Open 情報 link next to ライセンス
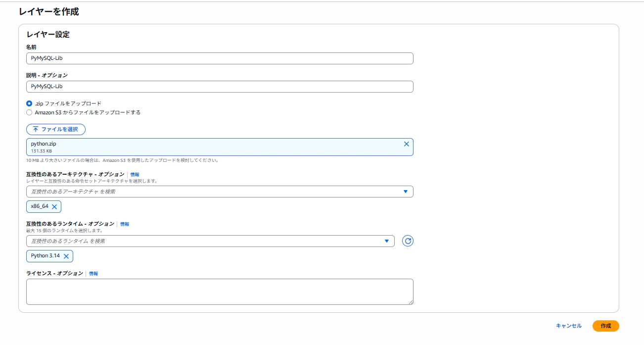644x345 pixels. tap(93, 274)
